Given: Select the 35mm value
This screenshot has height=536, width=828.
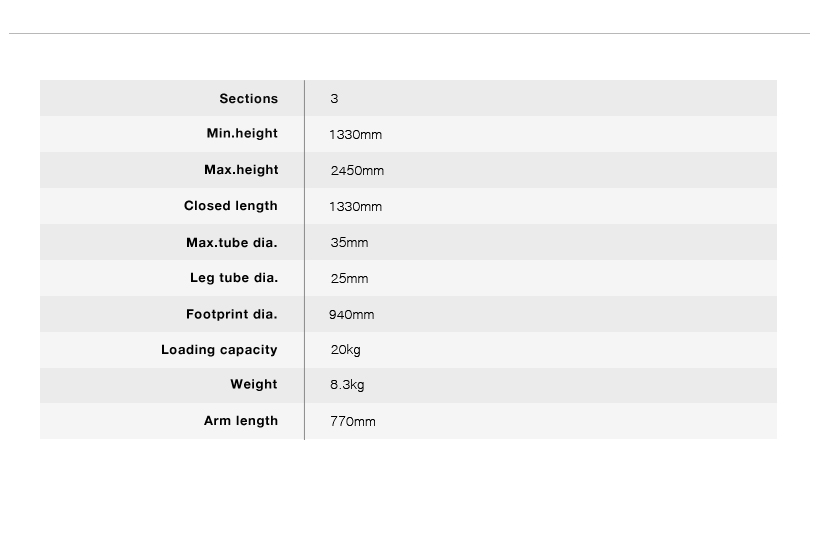Looking at the screenshot, I should [x=349, y=242].
